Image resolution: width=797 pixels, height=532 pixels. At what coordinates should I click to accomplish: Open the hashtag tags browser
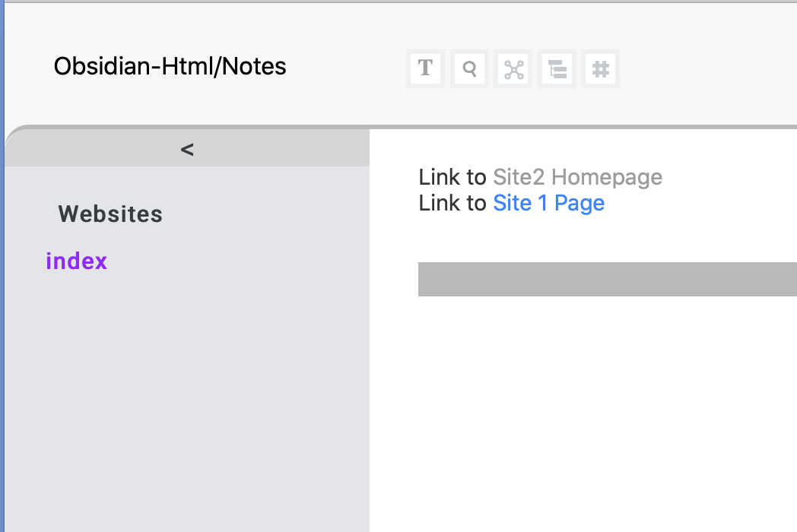coord(600,68)
